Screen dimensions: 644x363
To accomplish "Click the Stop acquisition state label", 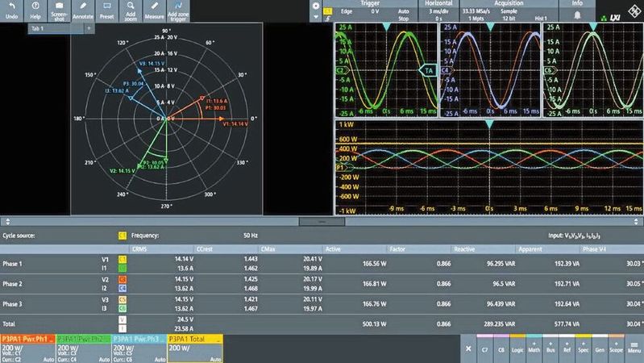I will point(403,19).
